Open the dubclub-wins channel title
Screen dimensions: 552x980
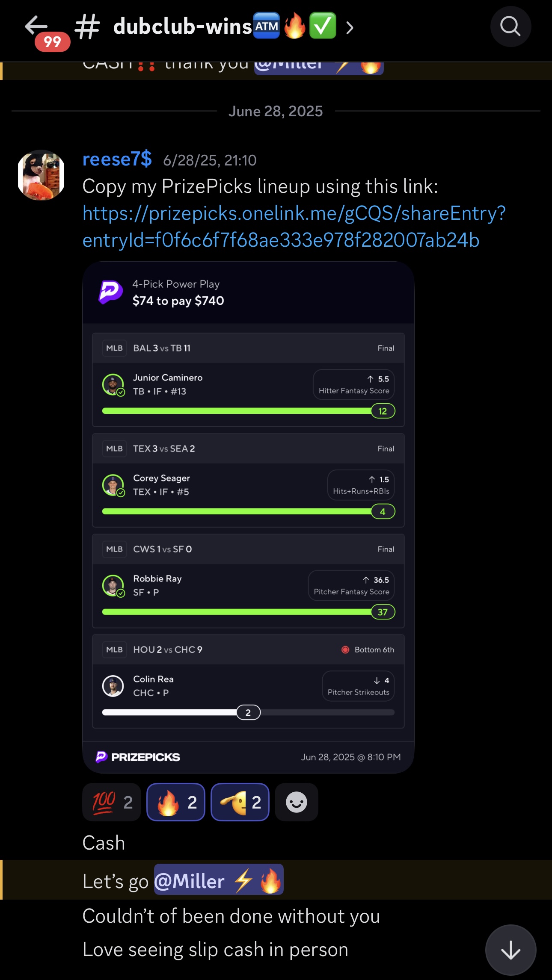coord(183,27)
